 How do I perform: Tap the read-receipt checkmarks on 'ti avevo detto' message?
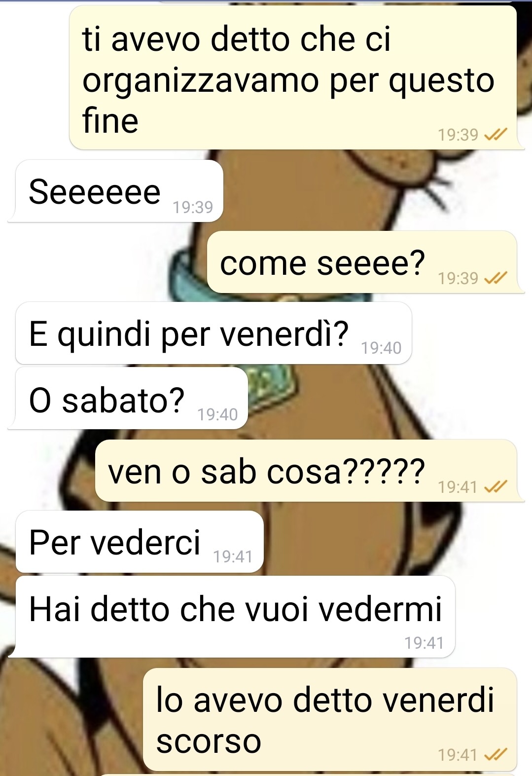496,134
